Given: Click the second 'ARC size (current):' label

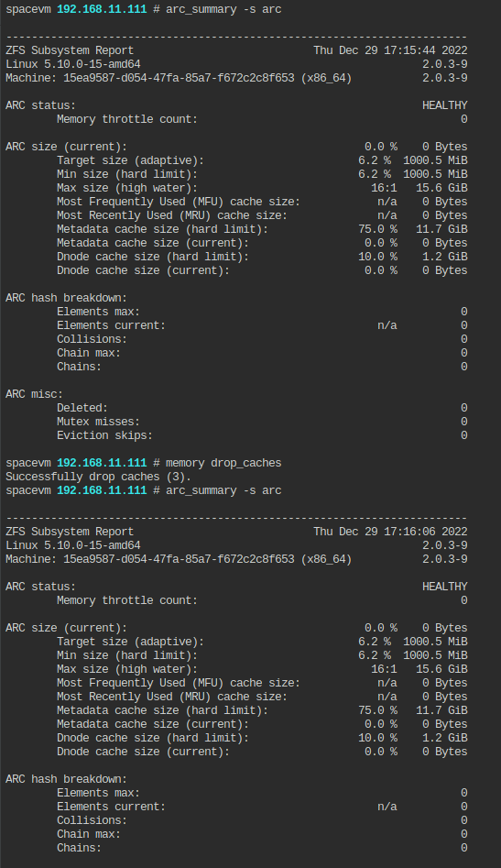Looking at the screenshot, I should coord(66,628).
